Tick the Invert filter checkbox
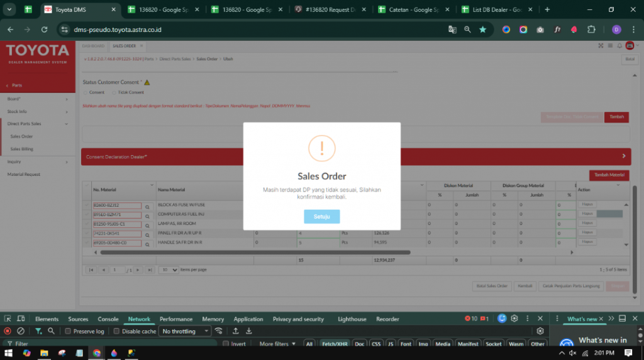 click(x=226, y=344)
